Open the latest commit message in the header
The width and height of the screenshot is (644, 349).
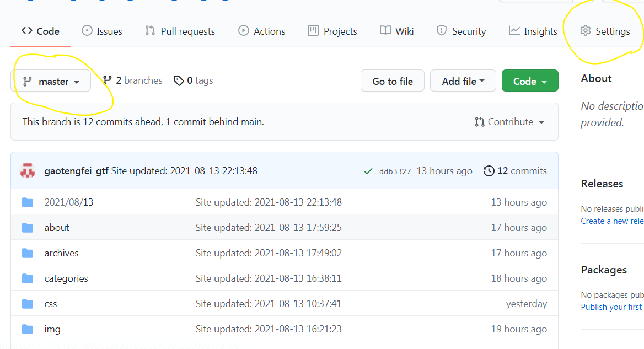click(x=184, y=171)
